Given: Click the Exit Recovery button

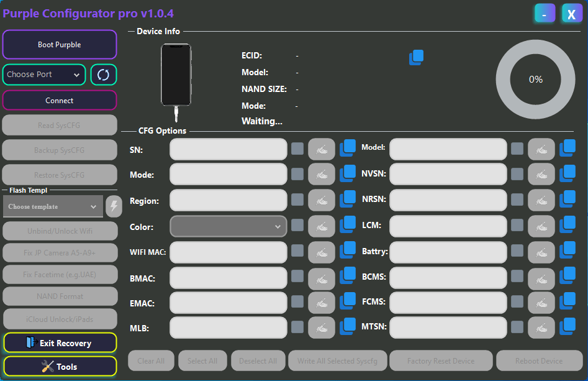Looking at the screenshot, I should point(60,342).
